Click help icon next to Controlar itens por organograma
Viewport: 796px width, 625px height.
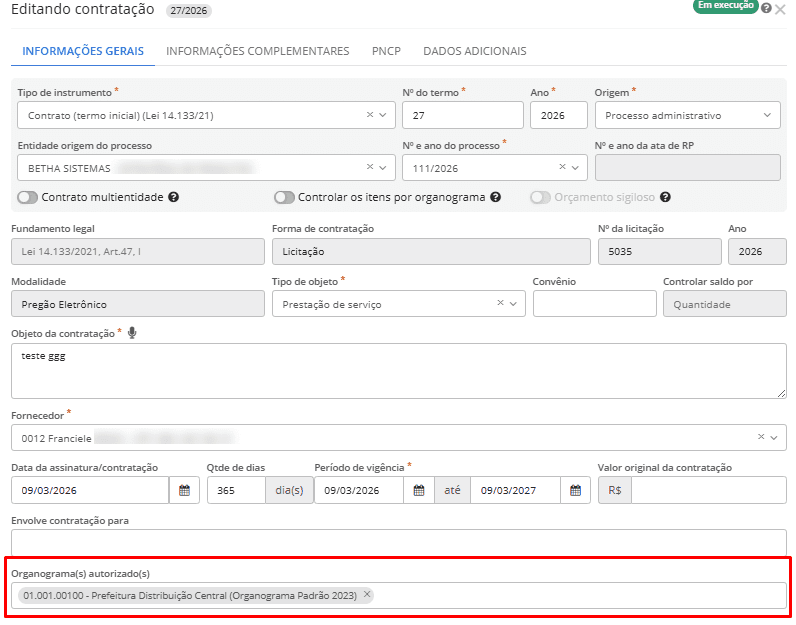point(495,198)
